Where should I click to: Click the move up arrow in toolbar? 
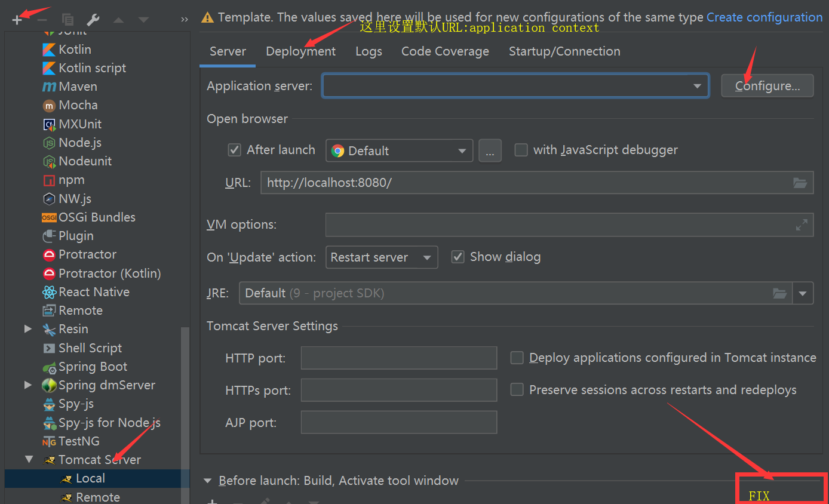pos(118,20)
